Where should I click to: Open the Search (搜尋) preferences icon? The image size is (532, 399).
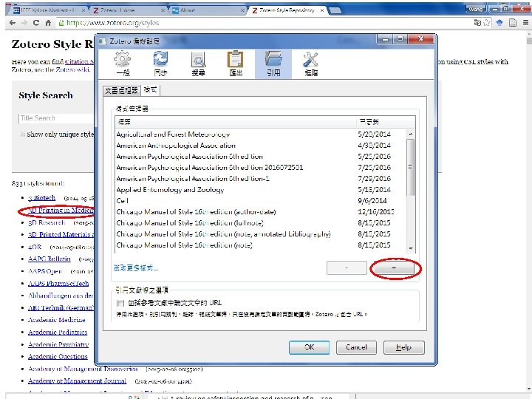pos(198,64)
